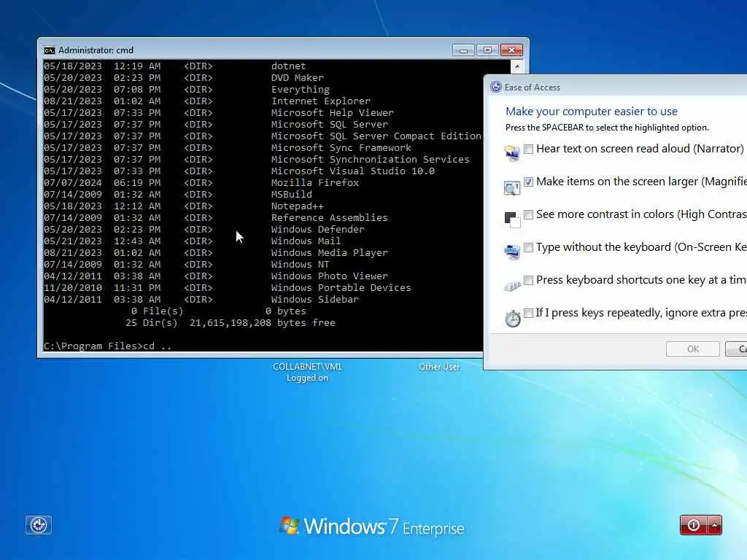The width and height of the screenshot is (747, 560).
Task: Open the shutdown options arrow menu
Action: tap(715, 525)
